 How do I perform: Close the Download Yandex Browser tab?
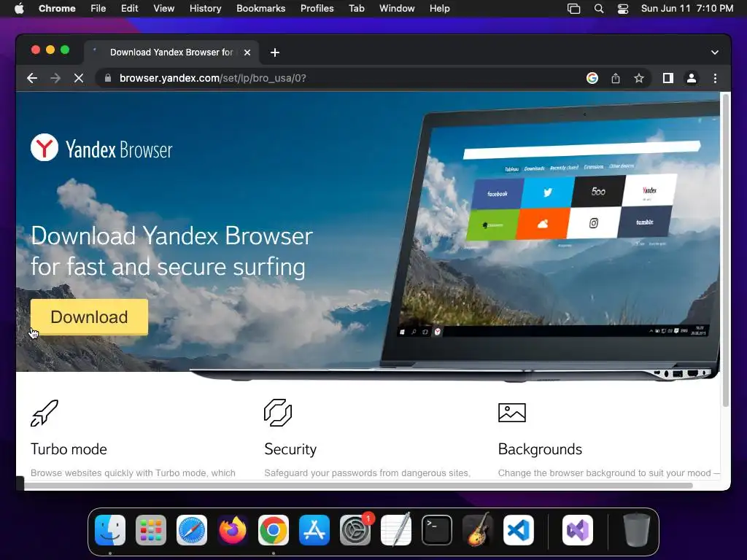pos(247,52)
